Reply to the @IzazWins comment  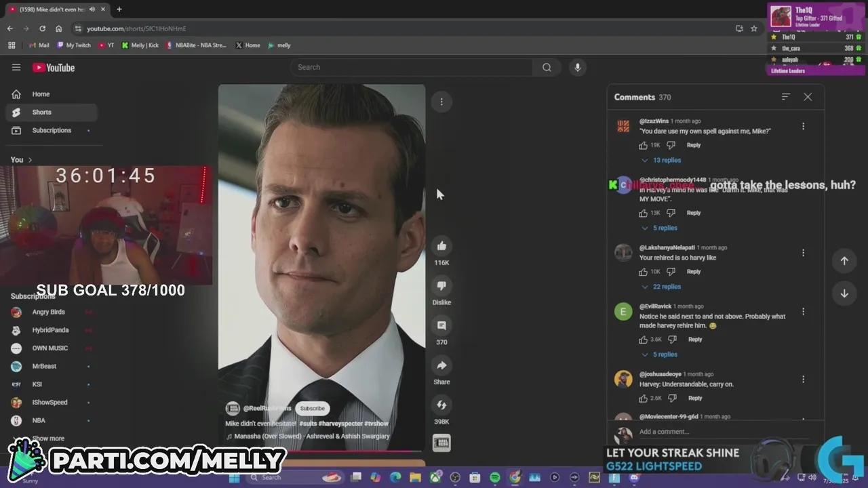point(694,145)
